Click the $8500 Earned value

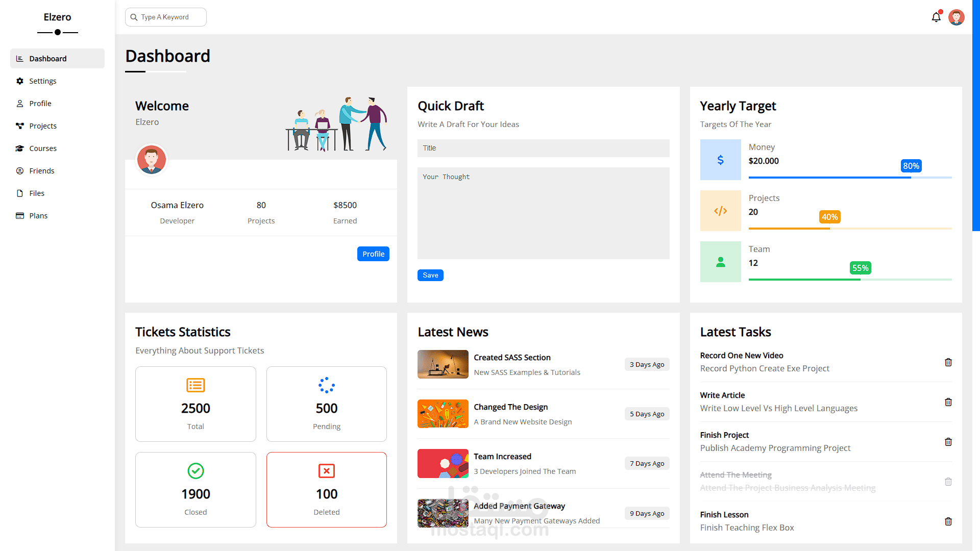(x=345, y=205)
